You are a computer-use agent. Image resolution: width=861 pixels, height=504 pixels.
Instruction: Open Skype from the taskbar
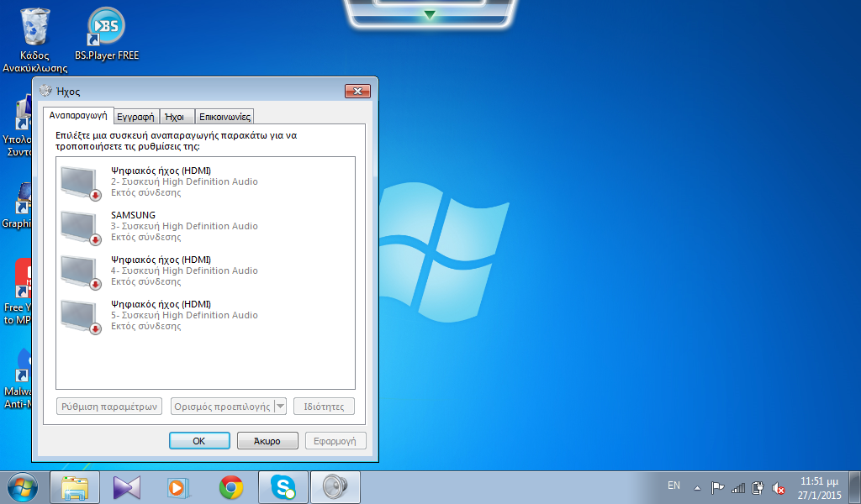(283, 487)
